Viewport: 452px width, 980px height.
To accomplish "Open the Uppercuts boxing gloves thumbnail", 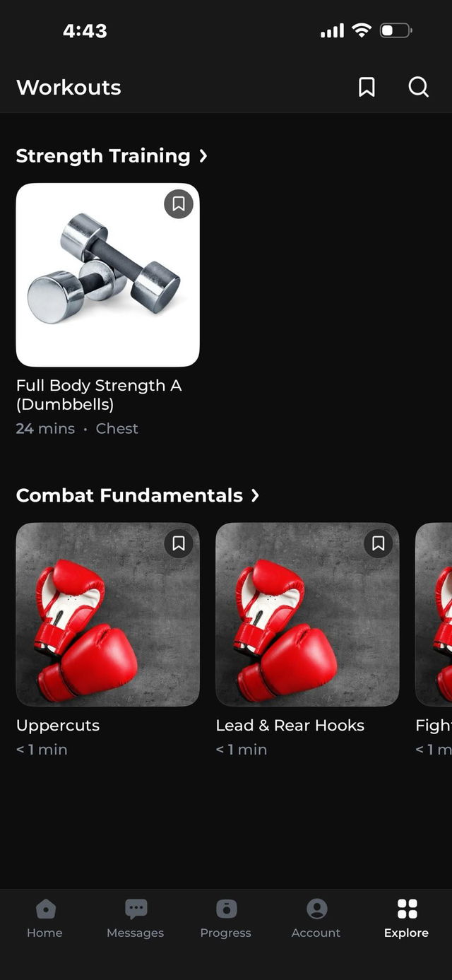I will tap(107, 614).
